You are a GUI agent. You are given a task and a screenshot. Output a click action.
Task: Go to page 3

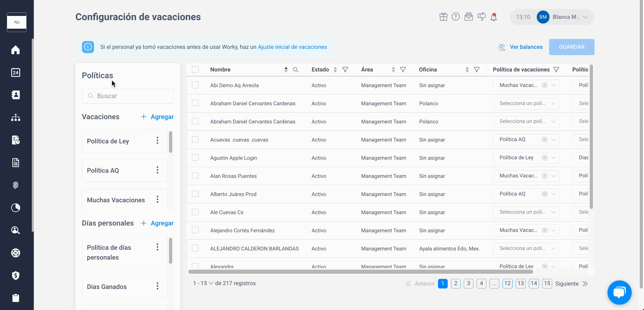[468, 284]
